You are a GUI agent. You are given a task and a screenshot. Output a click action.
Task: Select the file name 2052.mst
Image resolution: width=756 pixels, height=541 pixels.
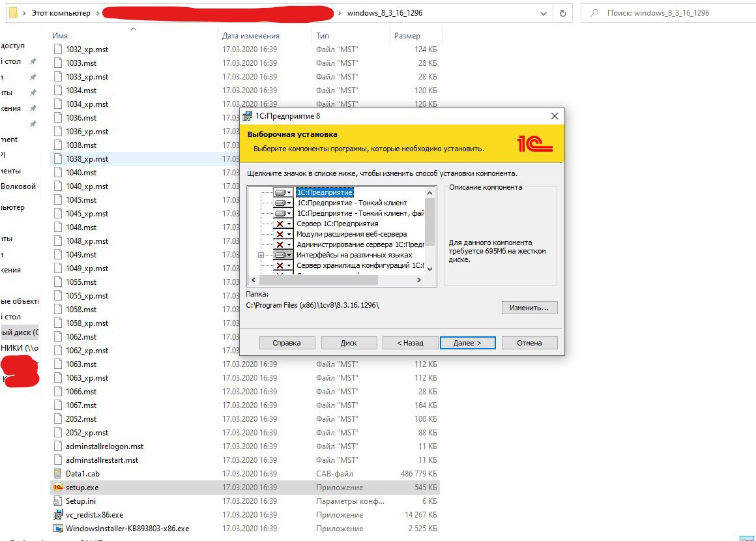coord(81,419)
